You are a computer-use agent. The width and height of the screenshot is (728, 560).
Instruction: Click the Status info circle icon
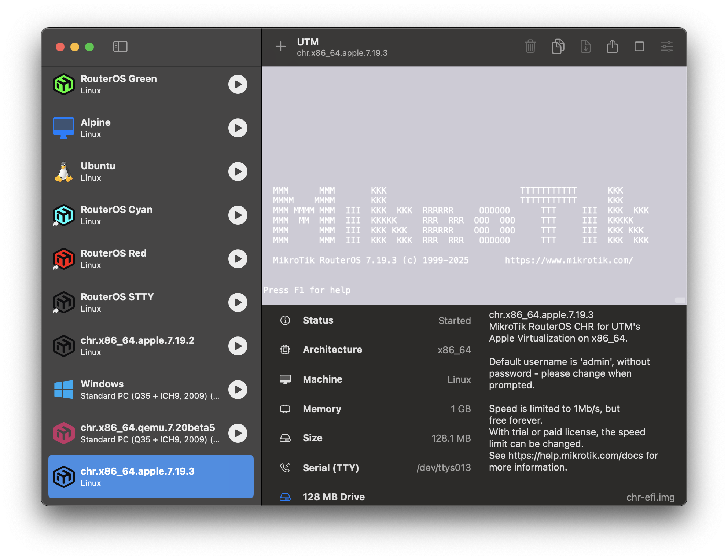[285, 320]
